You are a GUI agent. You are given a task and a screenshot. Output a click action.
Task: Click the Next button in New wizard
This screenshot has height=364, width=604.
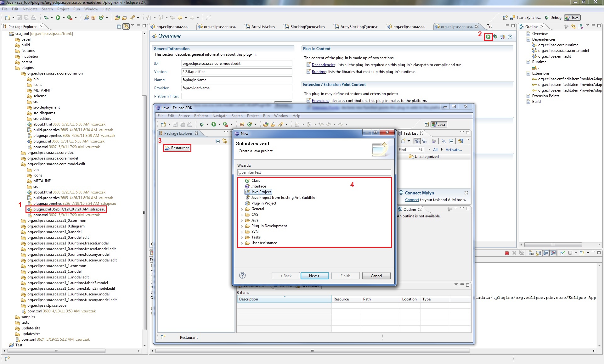(x=314, y=276)
